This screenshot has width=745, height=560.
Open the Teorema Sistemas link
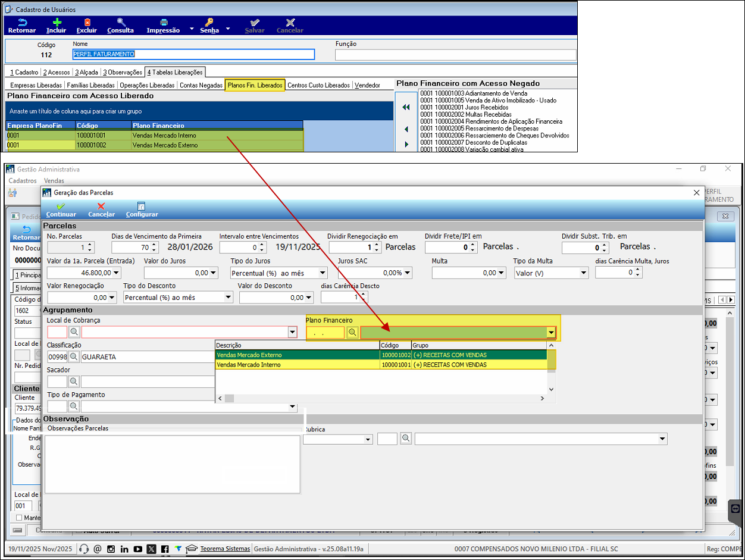225,549
